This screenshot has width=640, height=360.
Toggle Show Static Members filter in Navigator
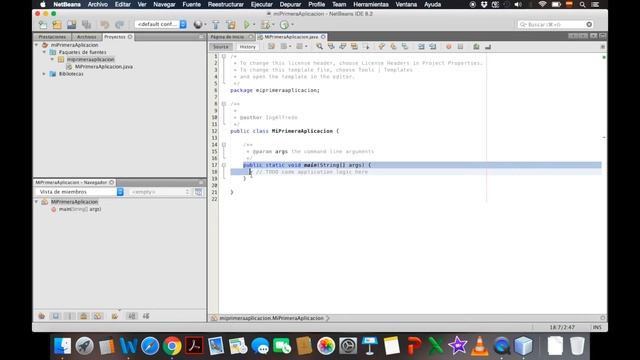point(69,316)
